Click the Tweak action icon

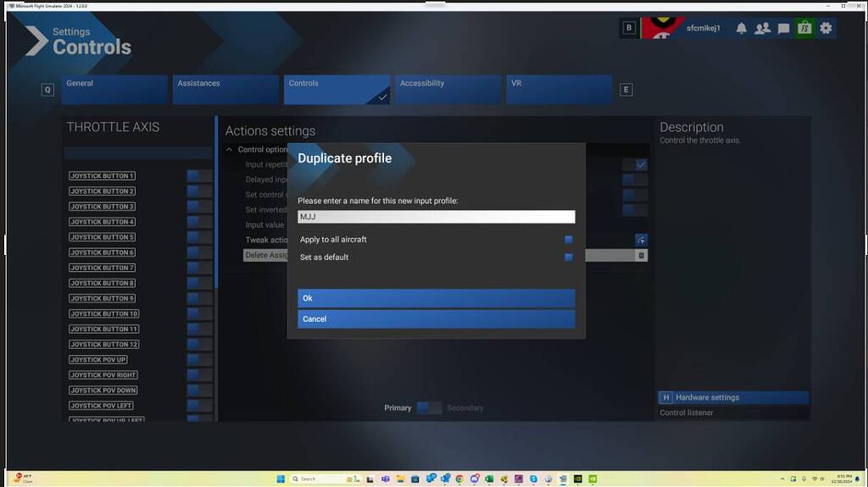pos(641,240)
